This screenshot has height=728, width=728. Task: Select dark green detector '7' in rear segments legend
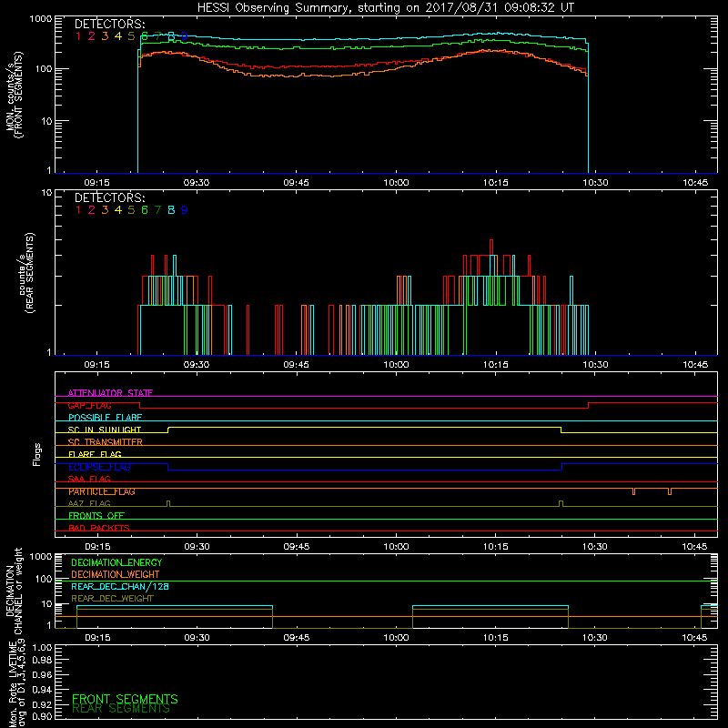tap(157, 210)
